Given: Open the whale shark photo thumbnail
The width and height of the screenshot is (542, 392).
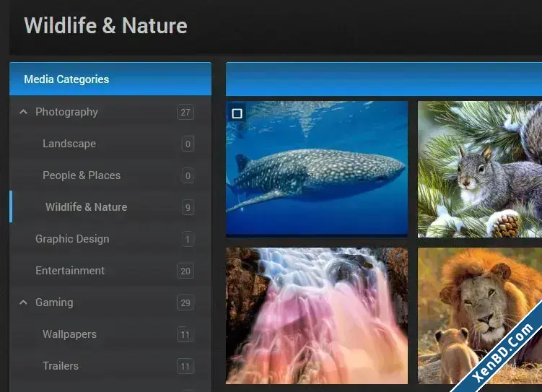Looking at the screenshot, I should (317, 169).
